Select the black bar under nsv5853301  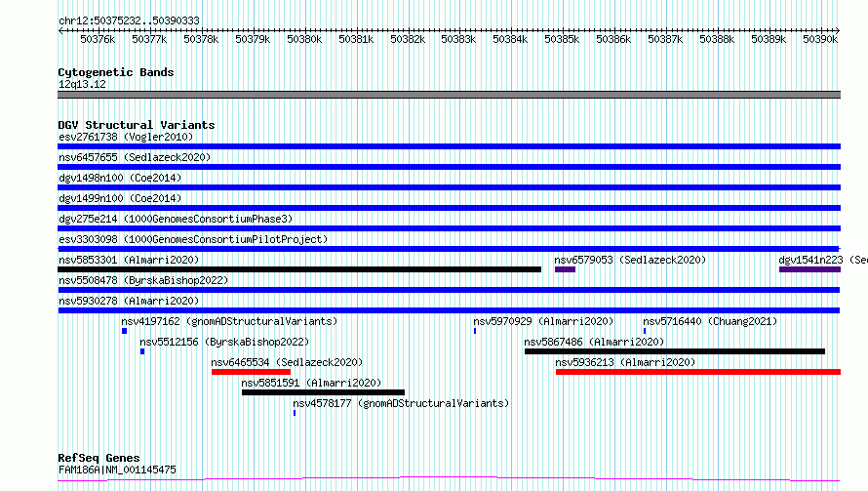299,269
